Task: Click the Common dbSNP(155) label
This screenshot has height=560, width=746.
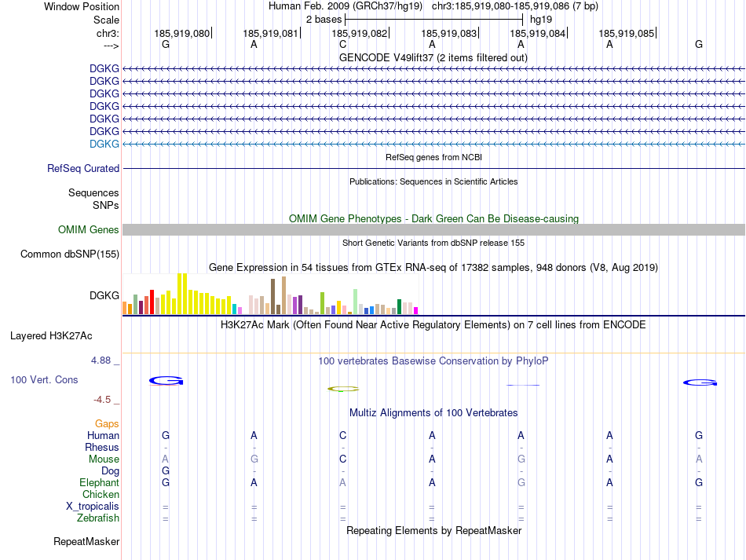Action: point(69,254)
